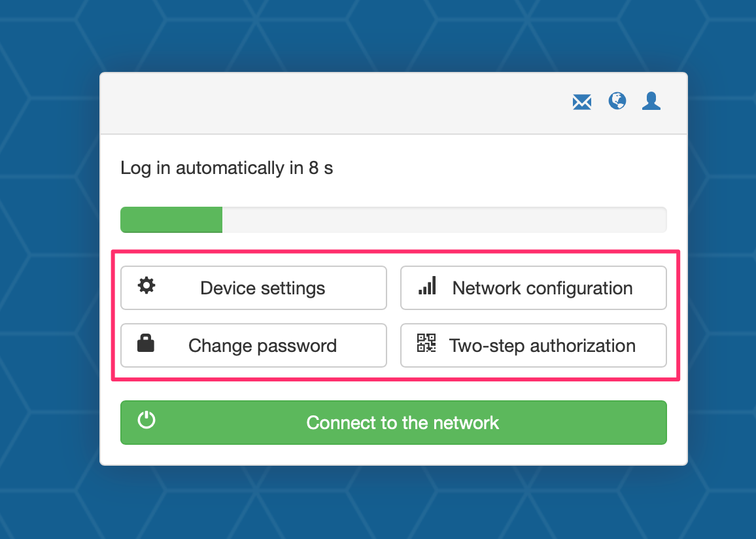Select Change password
756x539 pixels.
pyautogui.click(x=254, y=345)
